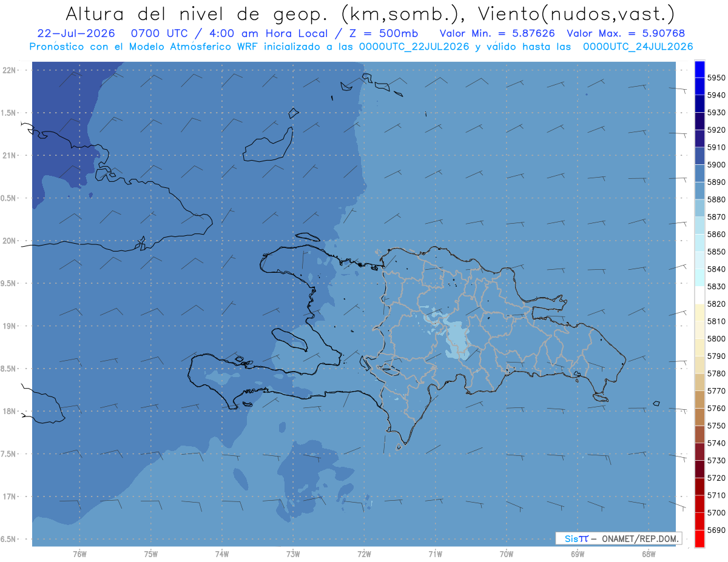The width and height of the screenshot is (728, 562).
Task: Click the '0000UTC_22JUL2026' initialization time
Action: pos(415,47)
